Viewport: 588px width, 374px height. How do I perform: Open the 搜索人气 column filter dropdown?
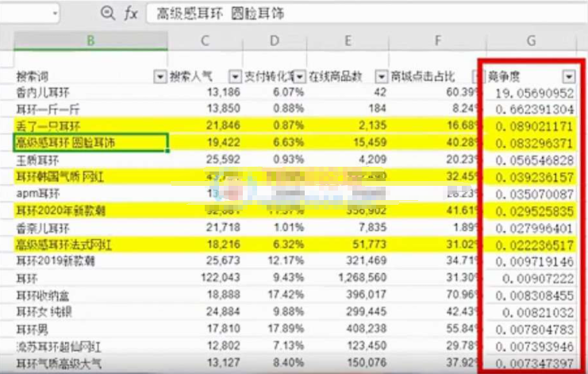(234, 76)
